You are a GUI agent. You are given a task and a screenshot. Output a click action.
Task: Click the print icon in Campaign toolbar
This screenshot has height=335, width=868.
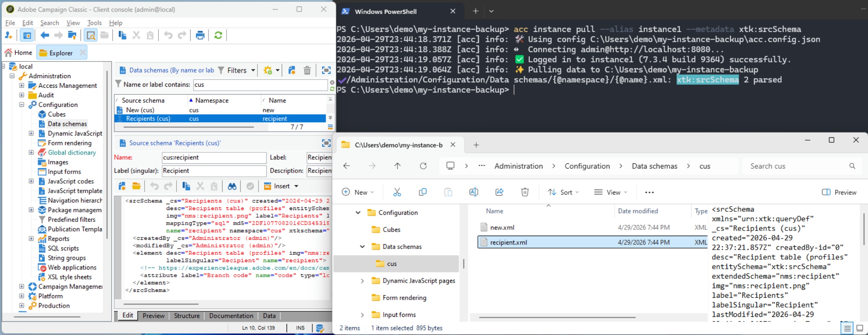(x=200, y=35)
